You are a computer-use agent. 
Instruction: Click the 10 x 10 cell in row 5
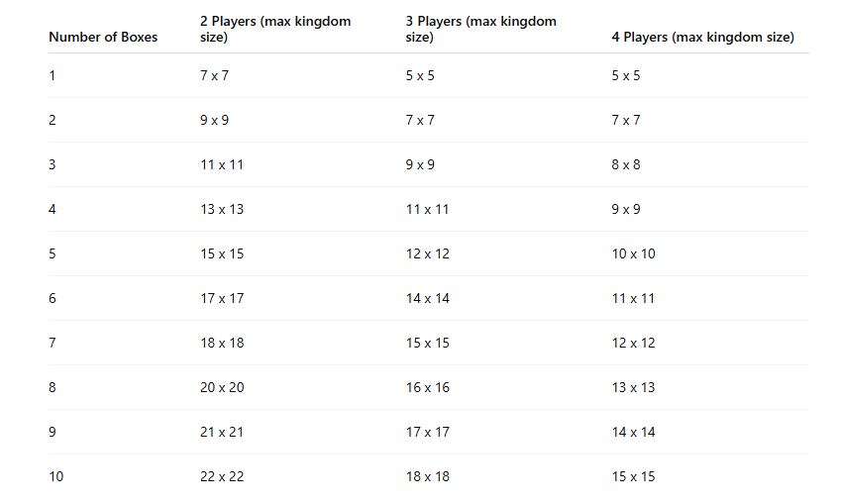(x=633, y=253)
